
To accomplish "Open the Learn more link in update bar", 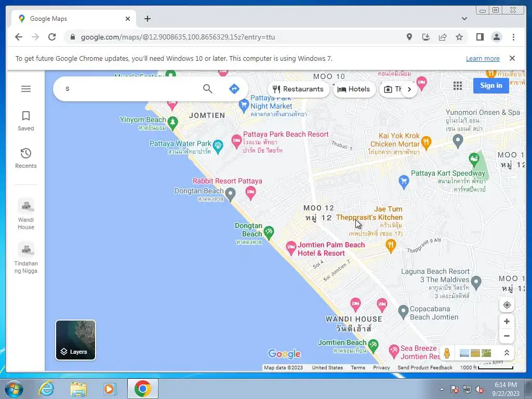I will [x=483, y=58].
